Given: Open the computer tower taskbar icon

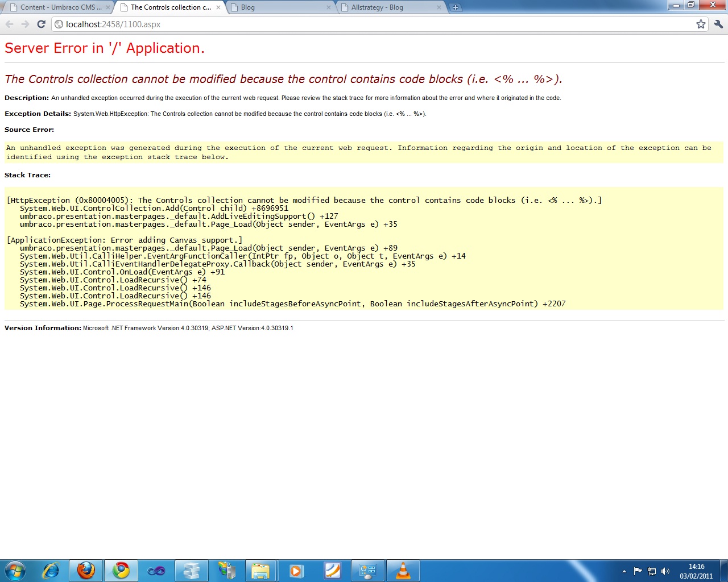Looking at the screenshot, I should click(x=226, y=571).
